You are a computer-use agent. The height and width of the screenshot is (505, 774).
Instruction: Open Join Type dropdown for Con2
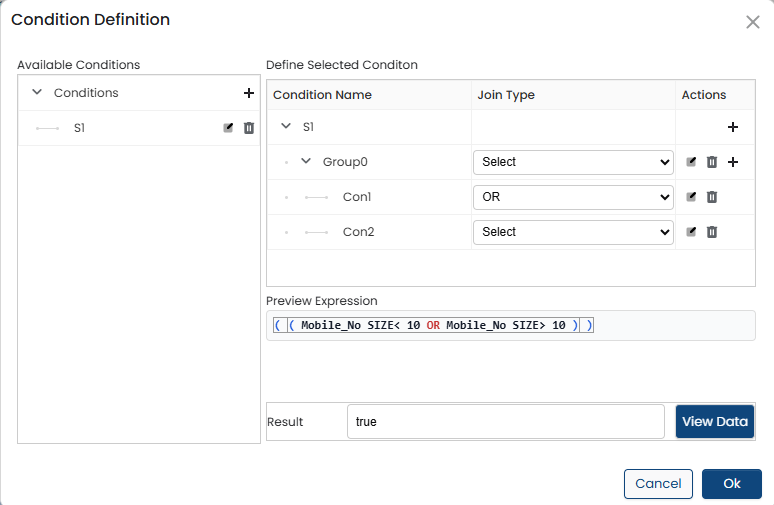pyautogui.click(x=573, y=232)
